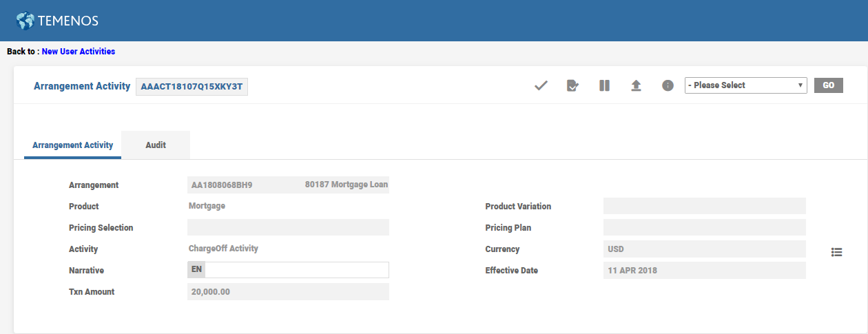Click into the Narrative text field

[x=296, y=270]
